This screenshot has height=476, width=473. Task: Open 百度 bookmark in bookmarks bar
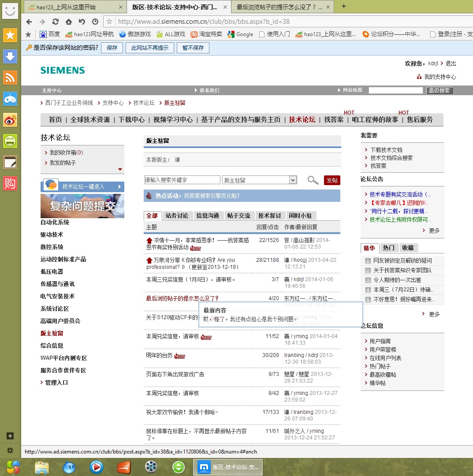[50, 34]
